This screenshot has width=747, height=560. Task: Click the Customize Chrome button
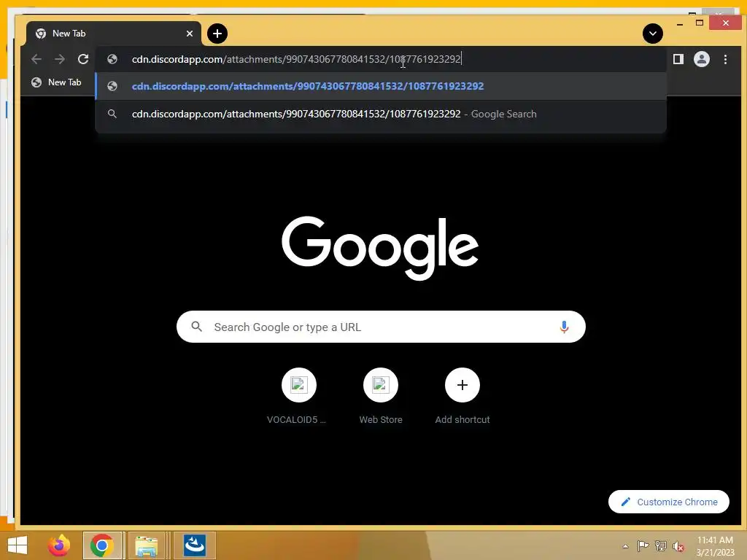[x=668, y=502]
